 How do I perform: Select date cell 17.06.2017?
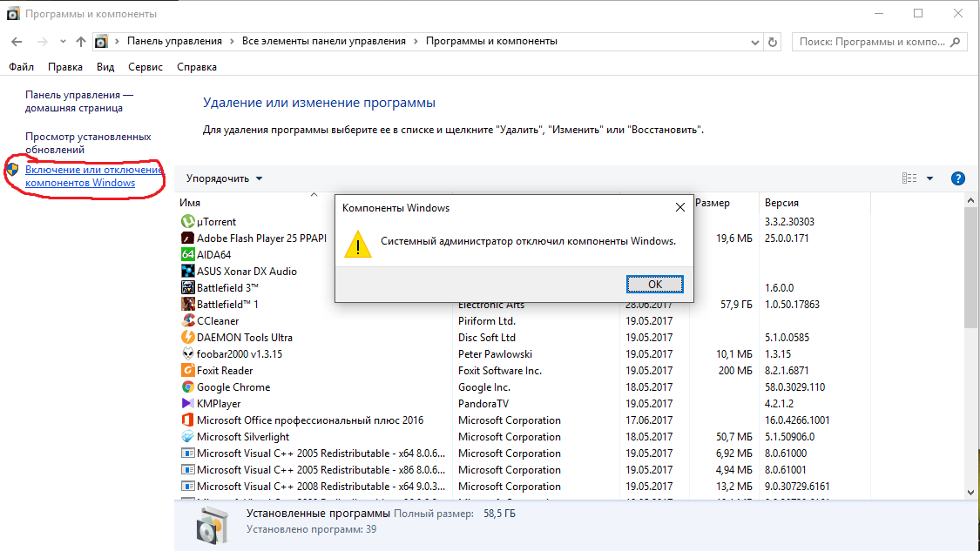pos(649,420)
